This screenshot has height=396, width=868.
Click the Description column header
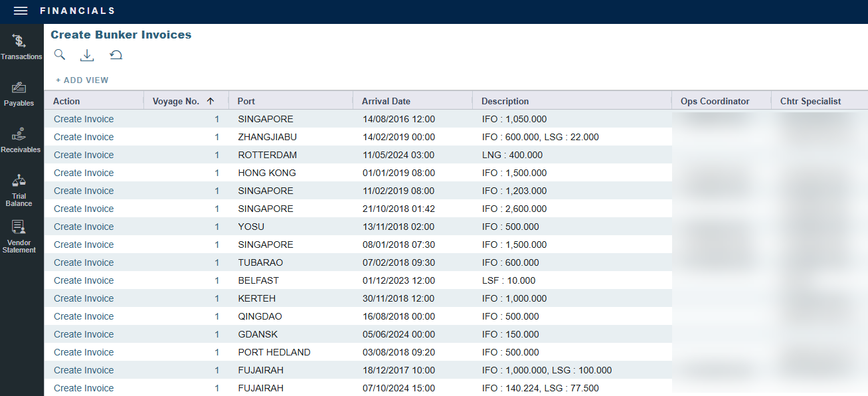coord(505,101)
